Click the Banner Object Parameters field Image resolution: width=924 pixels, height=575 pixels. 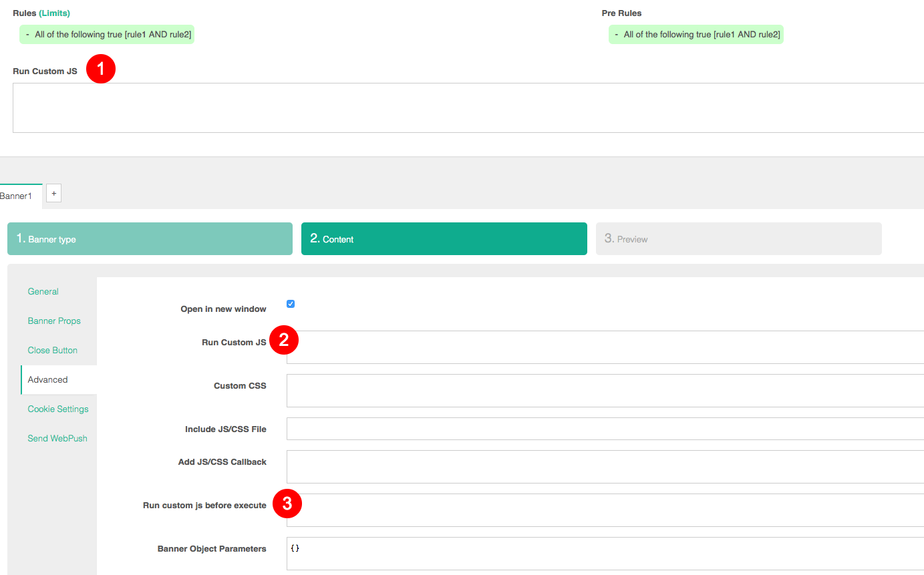[605, 554]
